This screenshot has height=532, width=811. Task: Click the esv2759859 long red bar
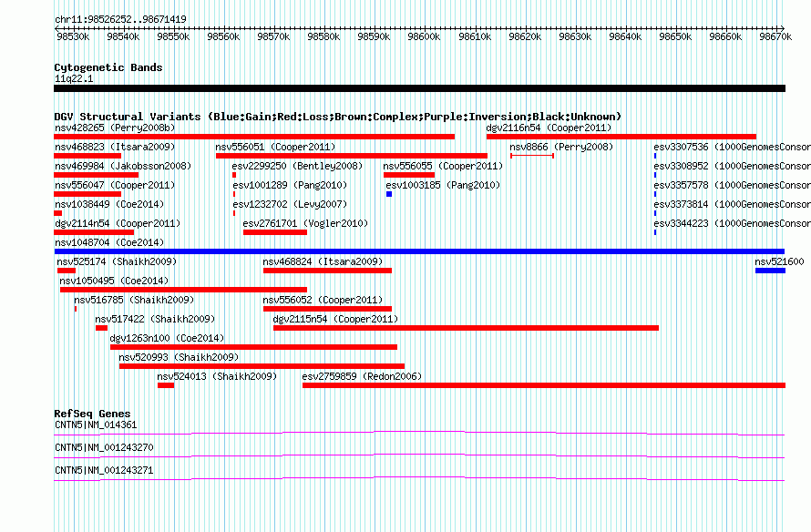click(544, 385)
